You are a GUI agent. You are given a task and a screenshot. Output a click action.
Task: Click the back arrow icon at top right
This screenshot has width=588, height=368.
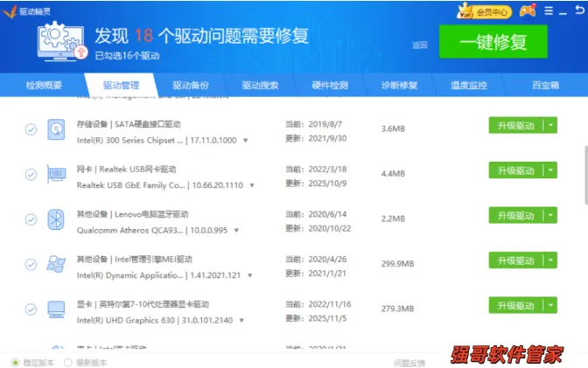[x=580, y=10]
